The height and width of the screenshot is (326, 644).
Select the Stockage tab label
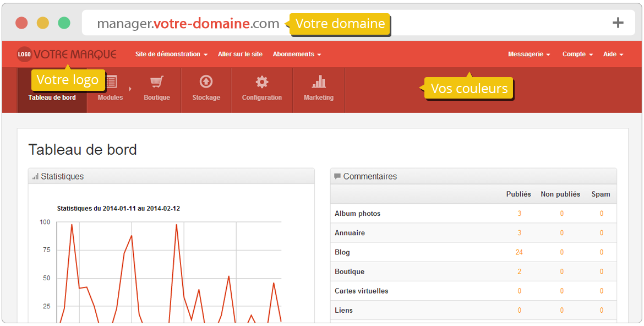[x=206, y=97]
